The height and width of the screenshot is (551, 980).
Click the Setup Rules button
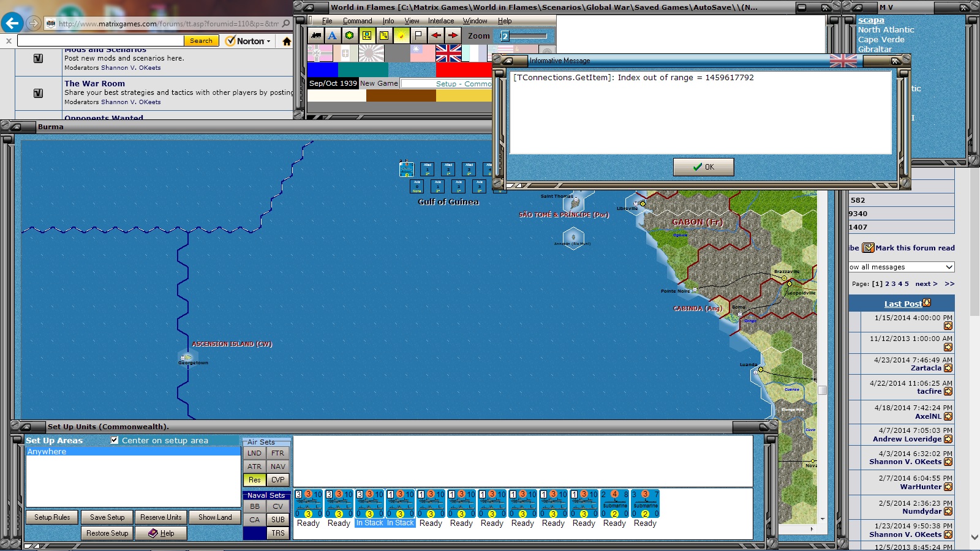(52, 517)
